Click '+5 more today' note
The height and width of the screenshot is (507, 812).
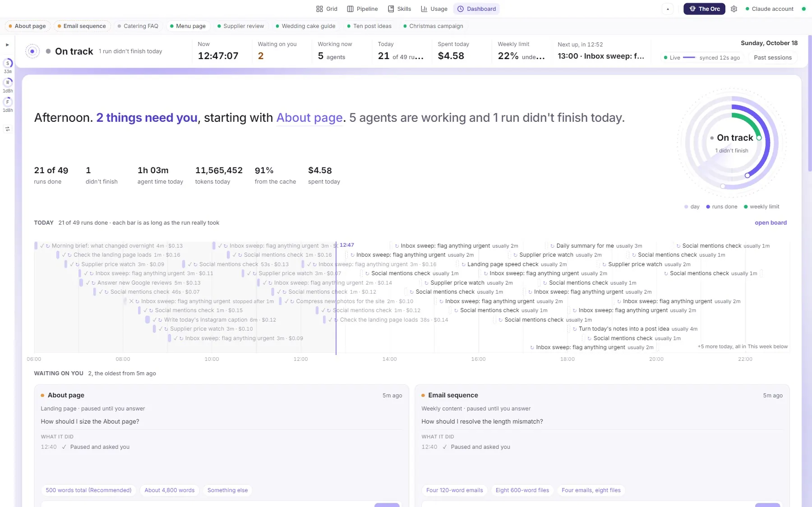click(743, 347)
